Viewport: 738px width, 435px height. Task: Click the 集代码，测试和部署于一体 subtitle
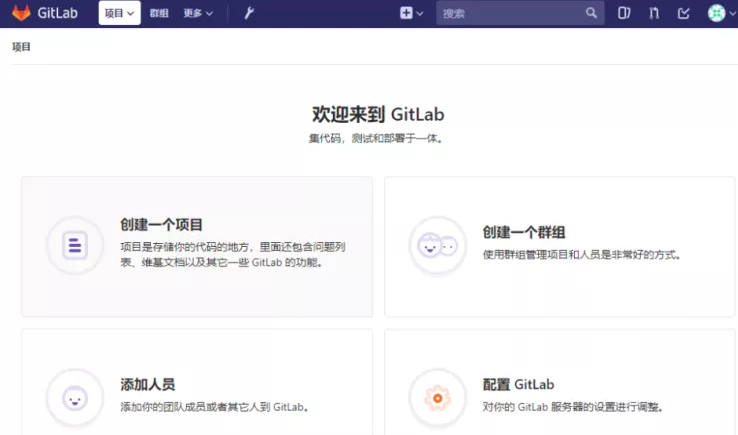click(x=376, y=138)
